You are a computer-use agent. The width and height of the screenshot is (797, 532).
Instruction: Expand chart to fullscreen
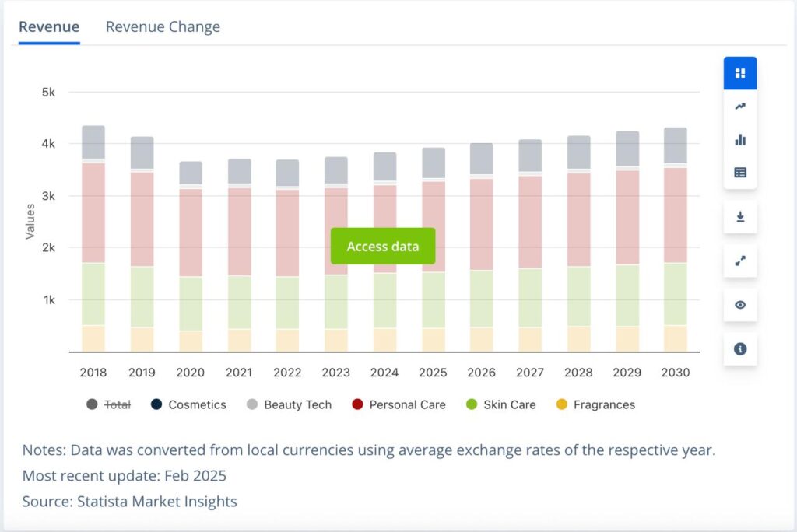point(739,261)
